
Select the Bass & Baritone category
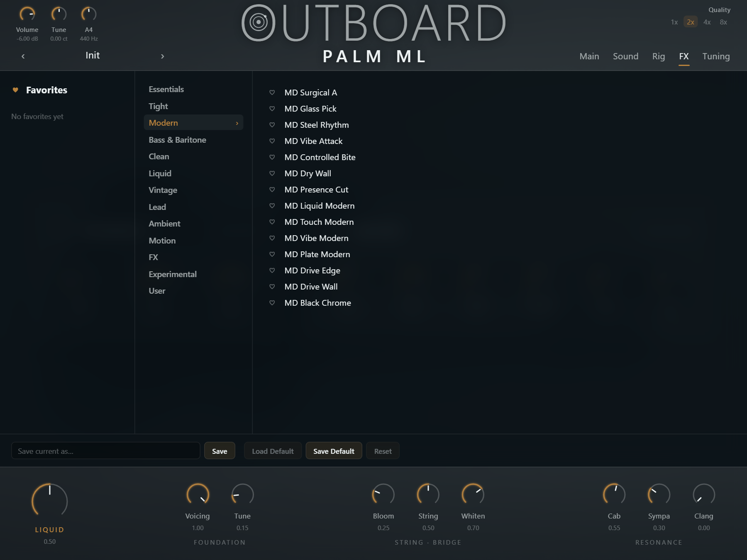(x=178, y=140)
